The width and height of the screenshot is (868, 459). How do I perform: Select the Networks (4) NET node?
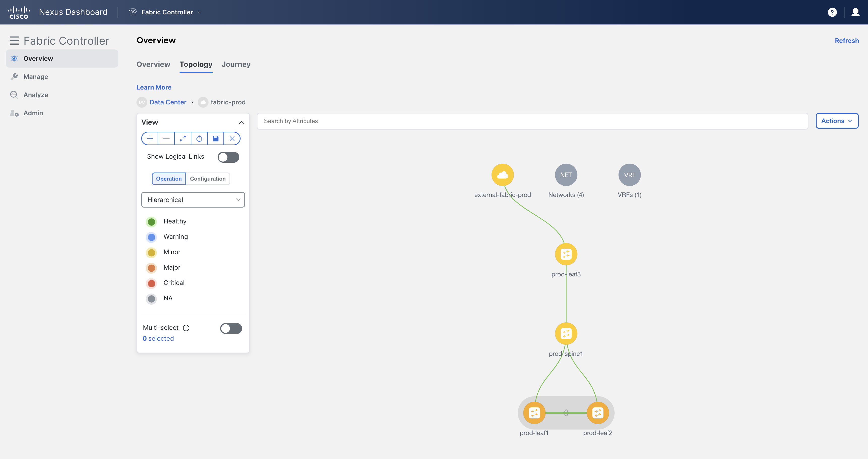566,175
